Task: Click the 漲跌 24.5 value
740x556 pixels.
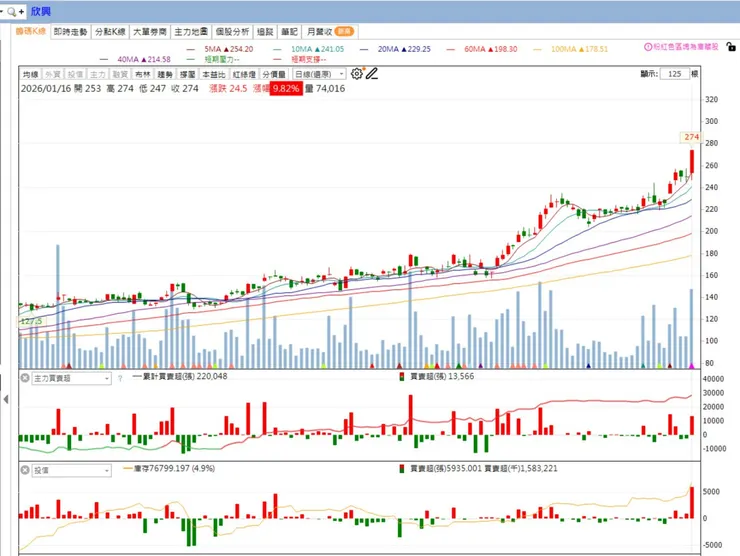Action: click(228, 88)
